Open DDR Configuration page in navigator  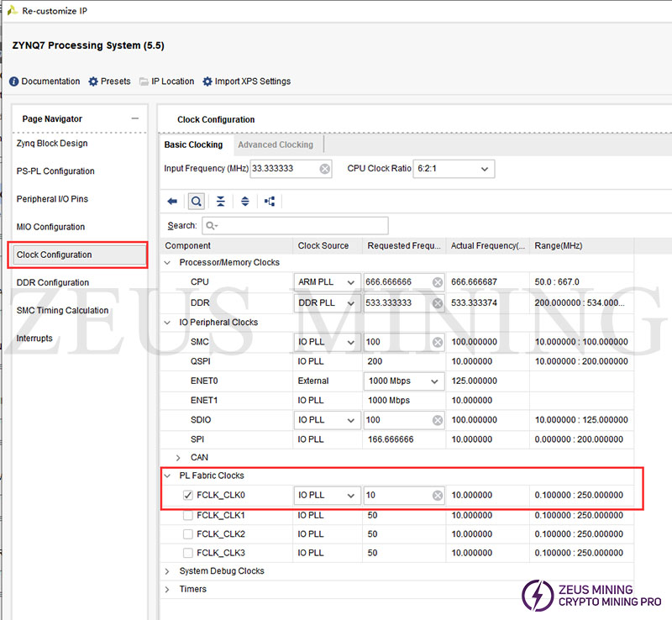(52, 282)
